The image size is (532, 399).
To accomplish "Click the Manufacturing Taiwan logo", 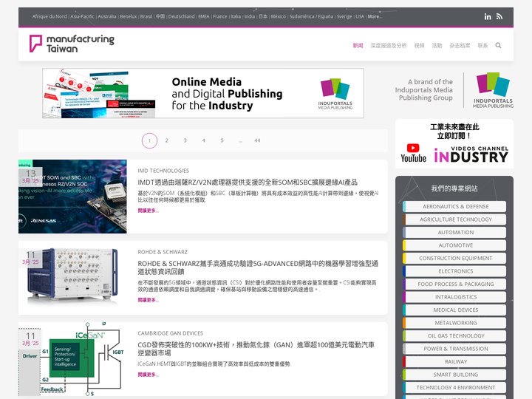I will (x=72, y=44).
